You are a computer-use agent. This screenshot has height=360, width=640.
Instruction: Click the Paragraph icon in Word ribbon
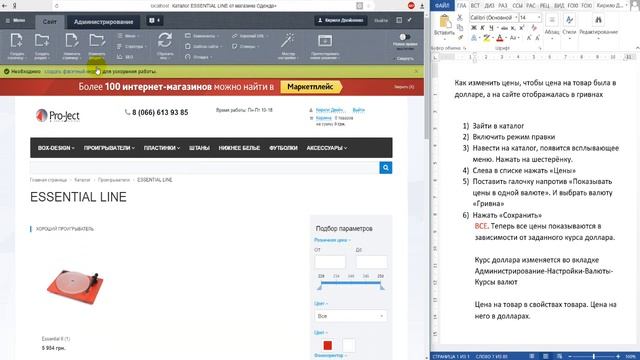(x=552, y=20)
